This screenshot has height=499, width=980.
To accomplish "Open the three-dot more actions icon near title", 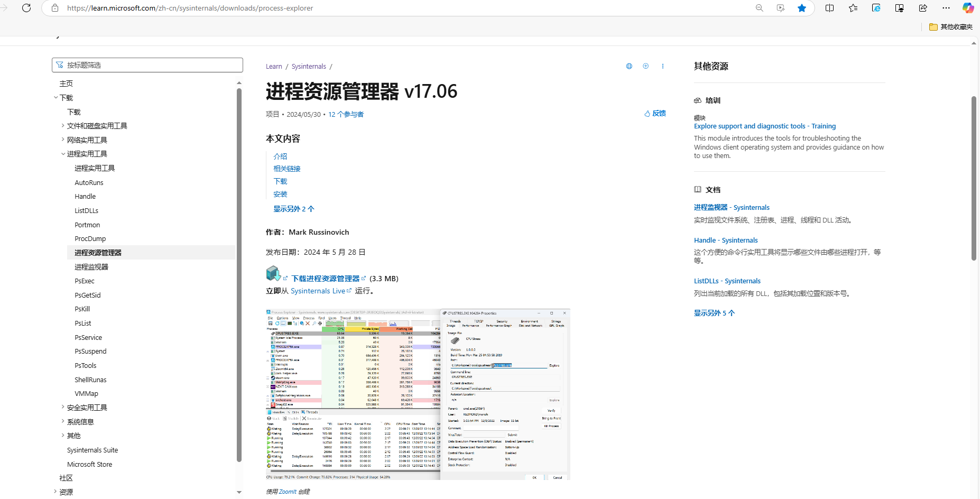I will click(x=662, y=66).
